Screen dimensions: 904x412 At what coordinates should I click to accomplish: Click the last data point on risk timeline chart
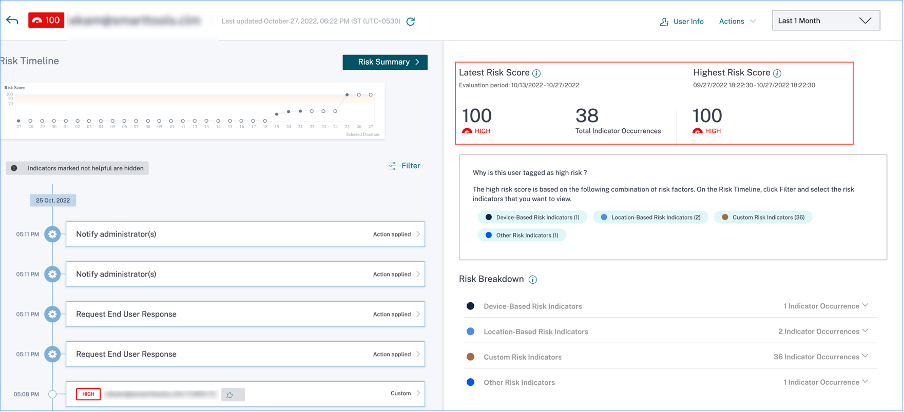point(371,96)
